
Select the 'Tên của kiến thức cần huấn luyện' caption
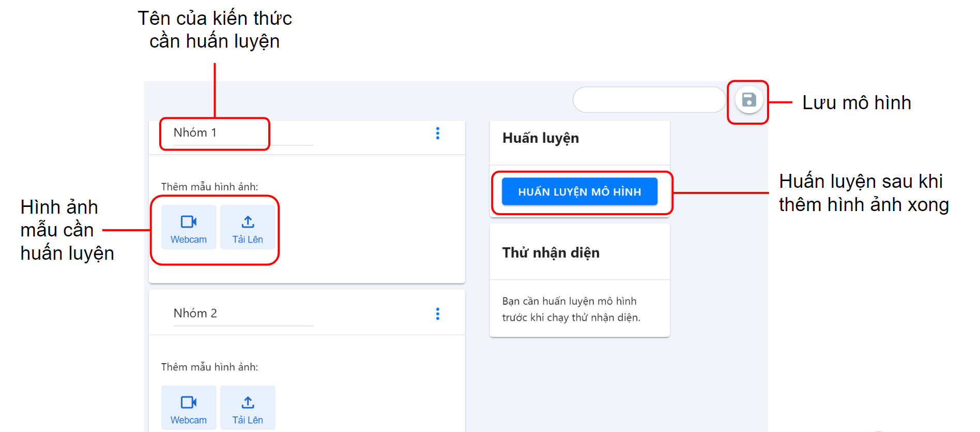[215, 29]
